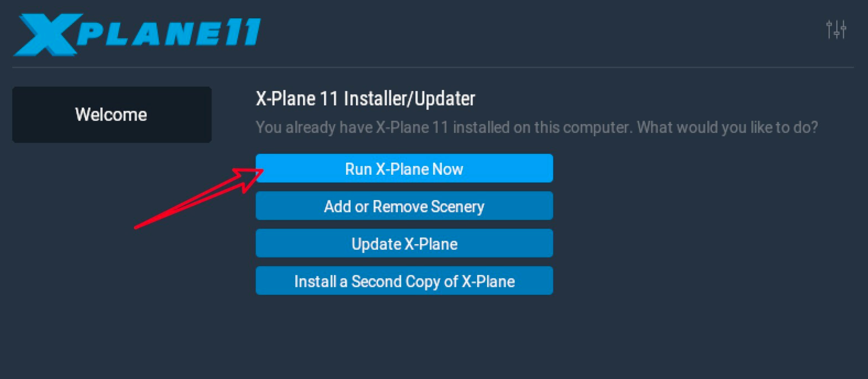Click the X-Plane 11 Installer/Updater heading
The height and width of the screenshot is (379, 868).
[365, 99]
